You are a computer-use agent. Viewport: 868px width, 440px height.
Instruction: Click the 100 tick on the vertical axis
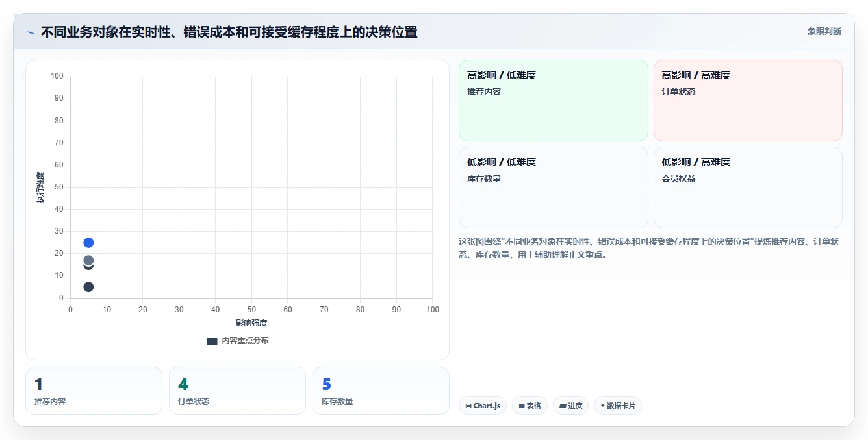[x=57, y=77]
